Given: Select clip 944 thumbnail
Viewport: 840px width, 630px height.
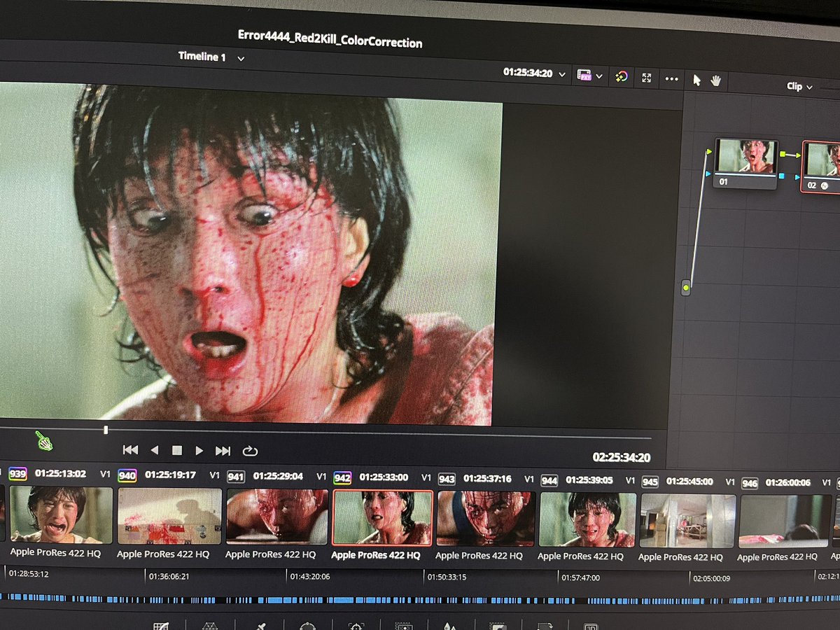Looking at the screenshot, I should pyautogui.click(x=588, y=520).
